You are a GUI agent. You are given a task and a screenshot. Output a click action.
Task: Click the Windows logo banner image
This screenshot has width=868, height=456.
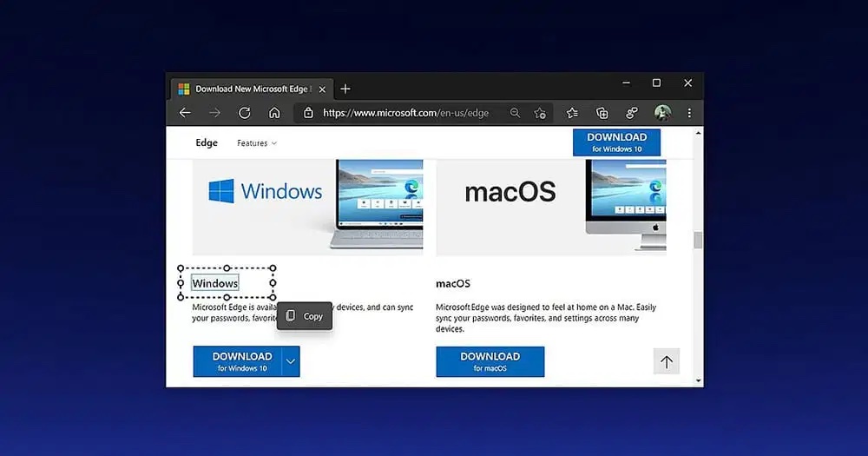click(x=308, y=208)
